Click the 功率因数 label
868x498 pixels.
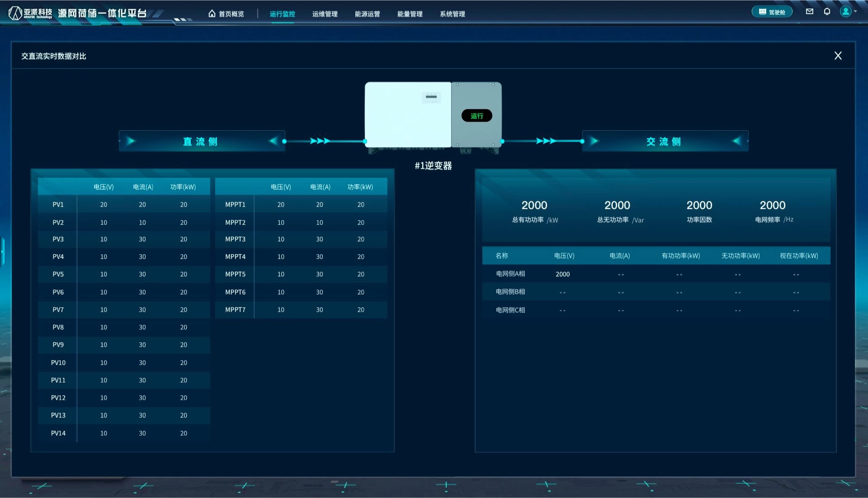(699, 220)
